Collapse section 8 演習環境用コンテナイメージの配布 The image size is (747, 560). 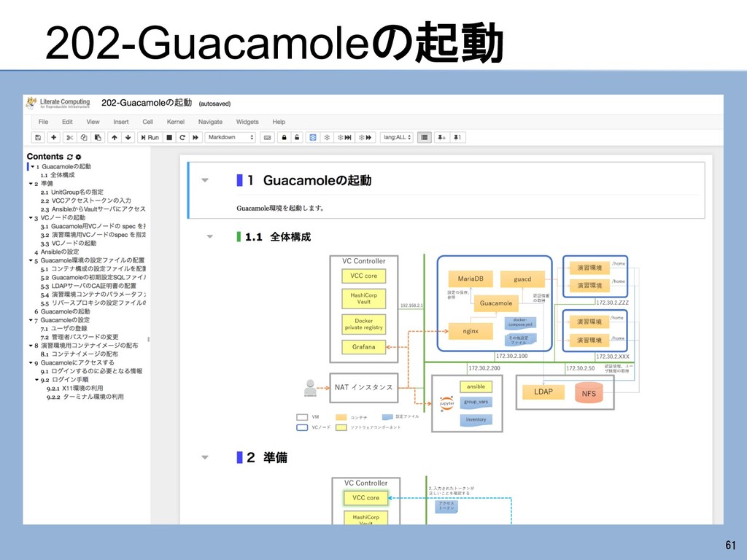[31, 346]
